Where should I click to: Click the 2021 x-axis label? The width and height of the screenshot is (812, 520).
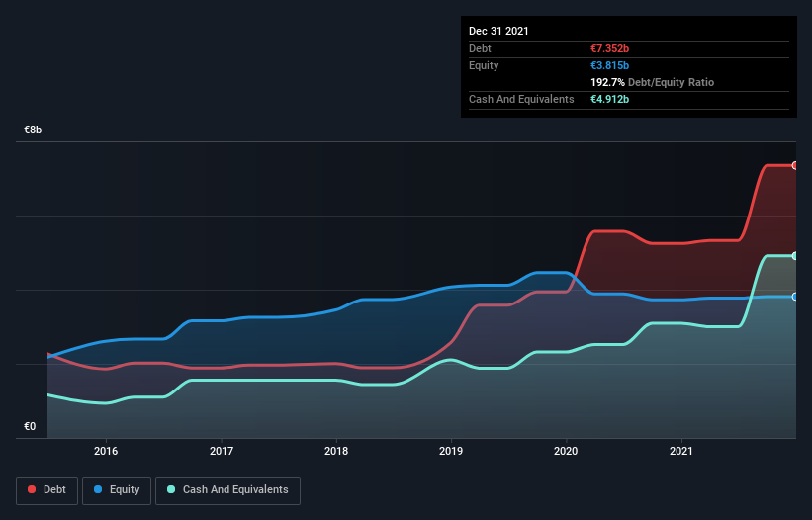pyautogui.click(x=681, y=451)
